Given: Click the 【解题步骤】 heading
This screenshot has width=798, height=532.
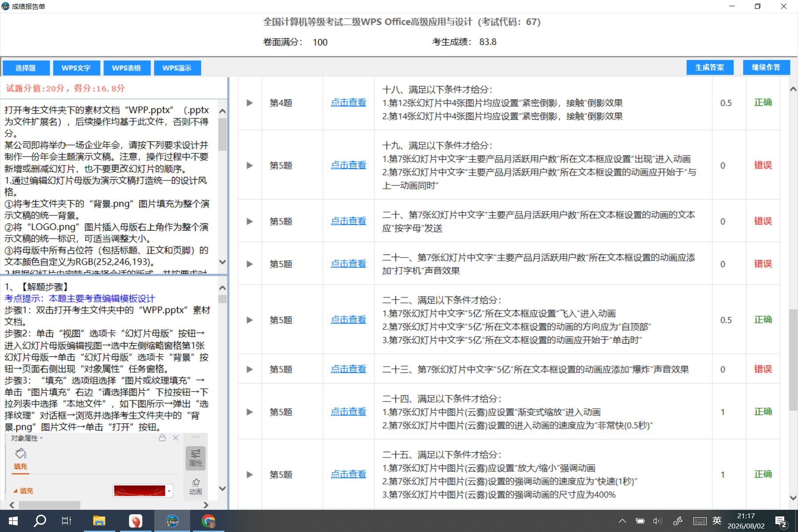Looking at the screenshot, I should 44,287.
